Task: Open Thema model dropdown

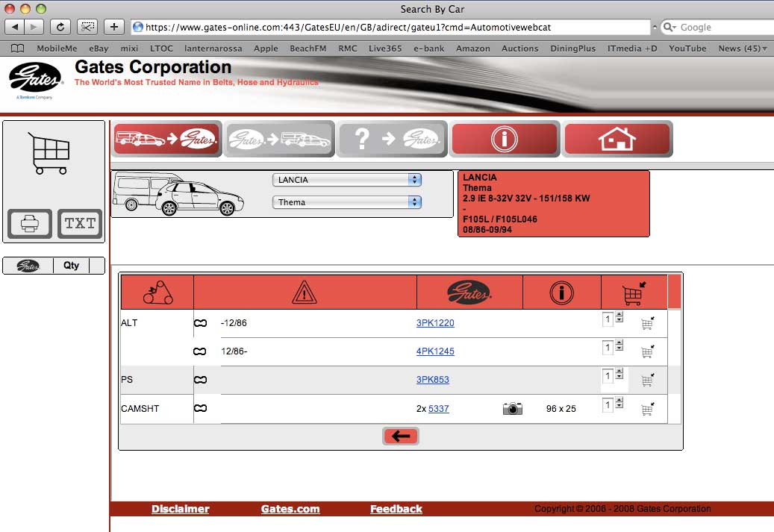Action: click(x=346, y=202)
